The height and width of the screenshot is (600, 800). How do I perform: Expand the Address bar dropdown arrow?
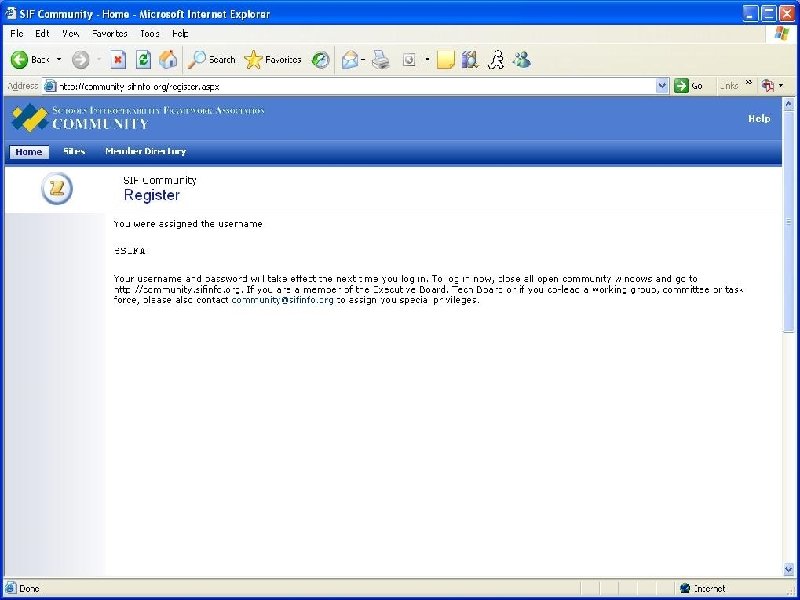point(662,86)
